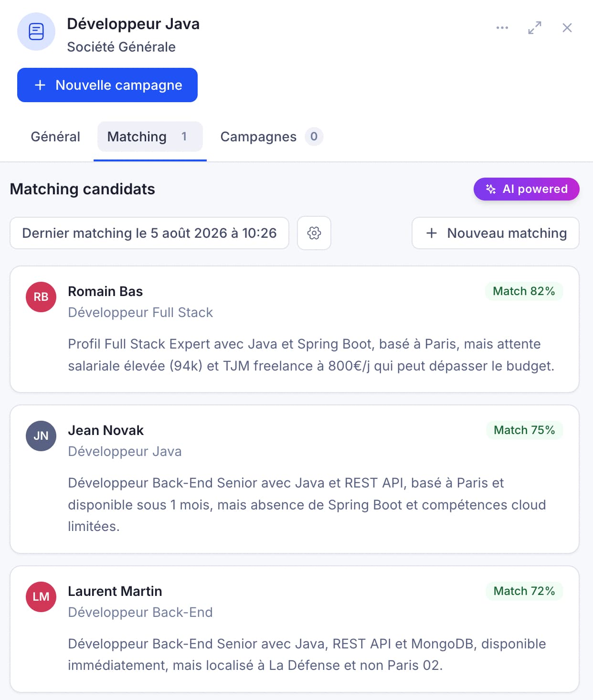The image size is (593, 700).
Task: Switch to the Général tab
Action: tap(55, 137)
